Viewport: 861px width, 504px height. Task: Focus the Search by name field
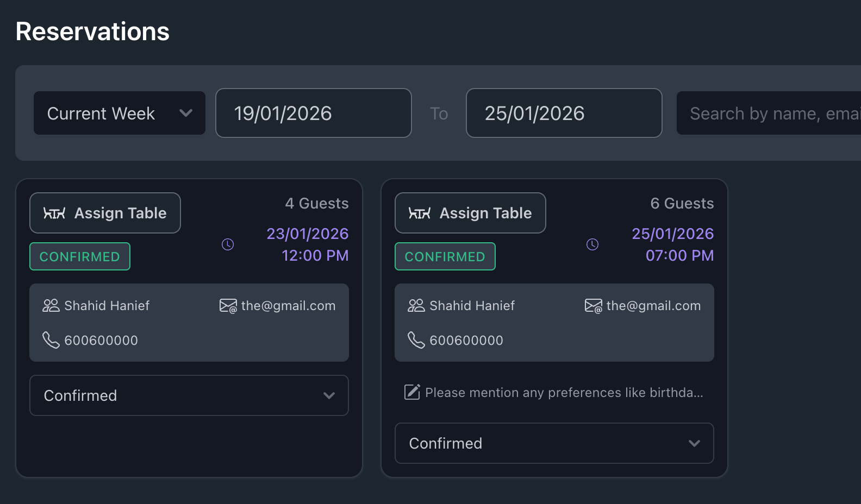click(769, 113)
